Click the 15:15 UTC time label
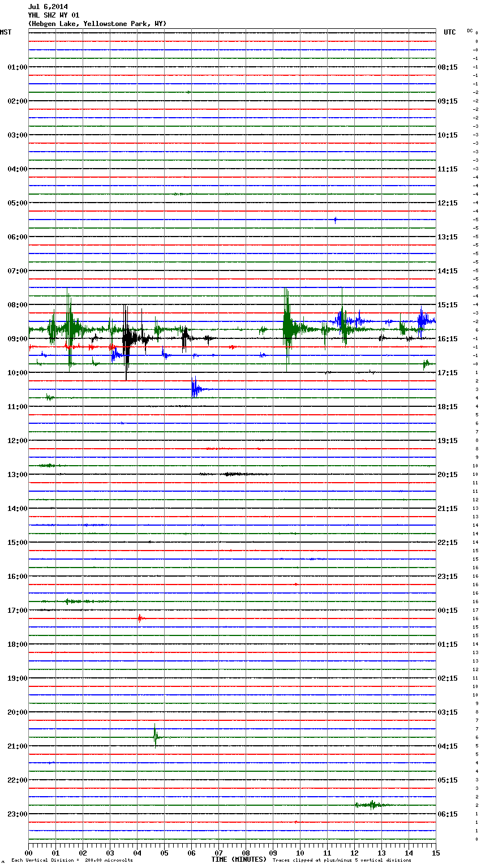Image resolution: width=481 pixels, height=868 pixels. [448, 305]
